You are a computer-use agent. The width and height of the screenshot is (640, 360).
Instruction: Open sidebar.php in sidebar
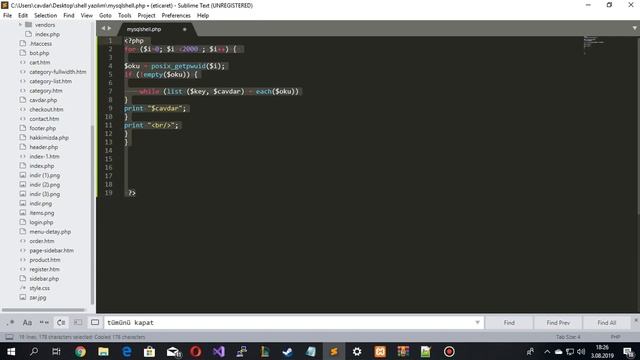44,279
